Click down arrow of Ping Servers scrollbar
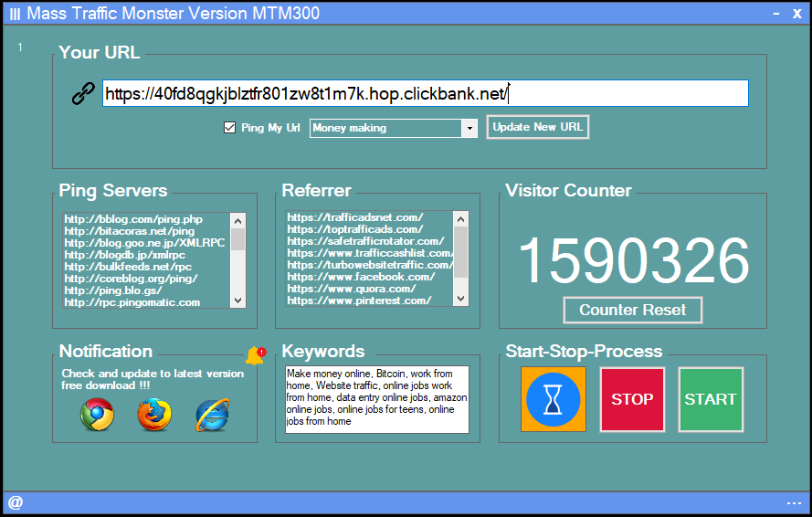 [x=237, y=300]
